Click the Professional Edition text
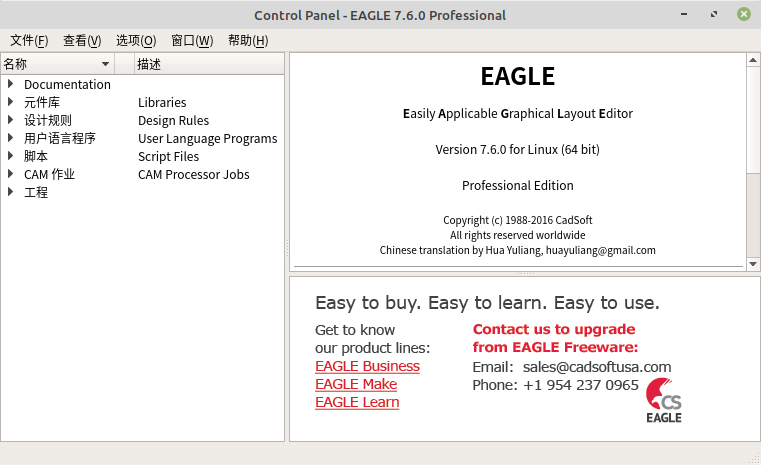The image size is (761, 465). coord(518,185)
